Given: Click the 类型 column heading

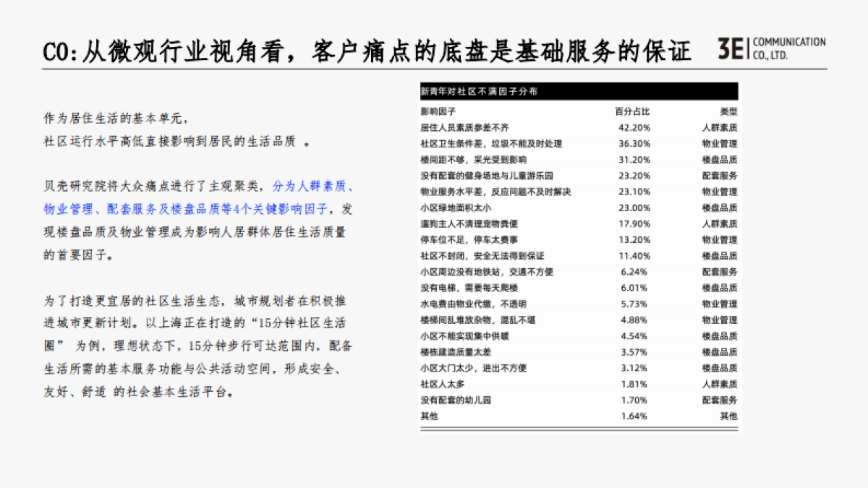Looking at the screenshot, I should pyautogui.click(x=728, y=112).
